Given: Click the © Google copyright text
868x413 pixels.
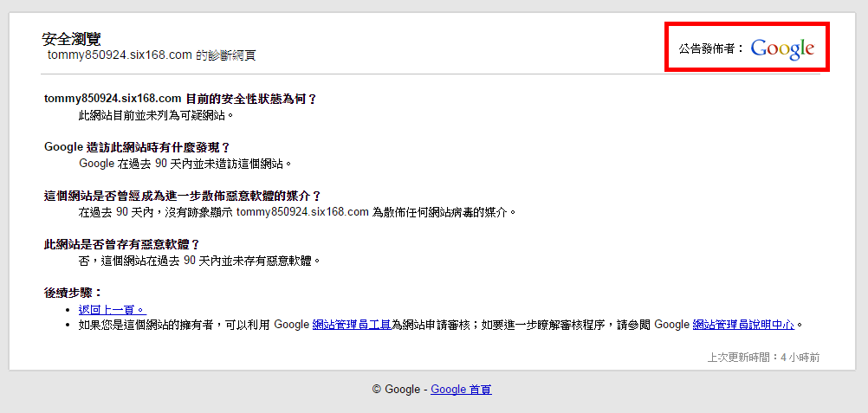Looking at the screenshot, I should click(397, 390).
